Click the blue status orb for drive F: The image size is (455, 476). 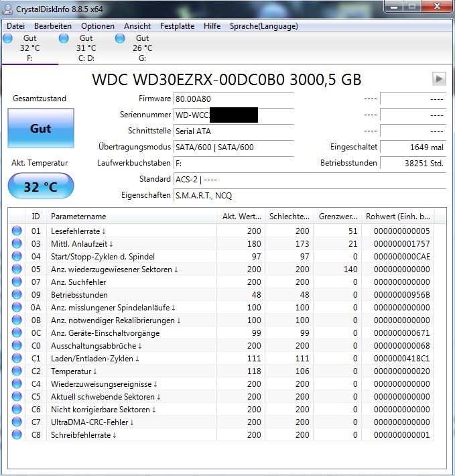(7, 39)
